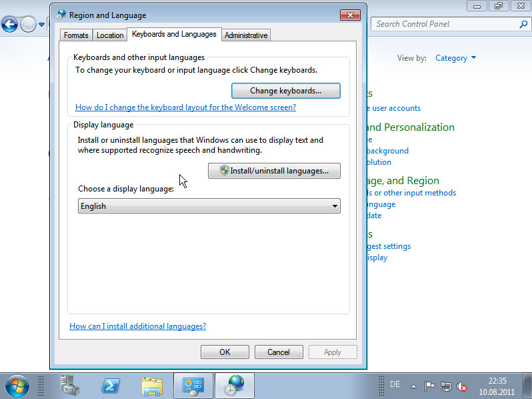Show hidden tray icons arrow
This screenshot has width=532, height=399.
coord(413,386)
